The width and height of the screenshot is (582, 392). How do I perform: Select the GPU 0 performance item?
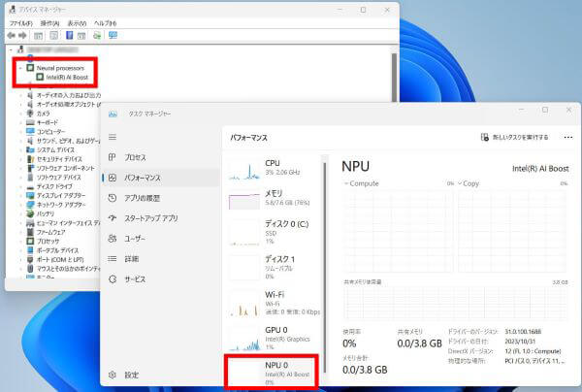click(x=274, y=339)
